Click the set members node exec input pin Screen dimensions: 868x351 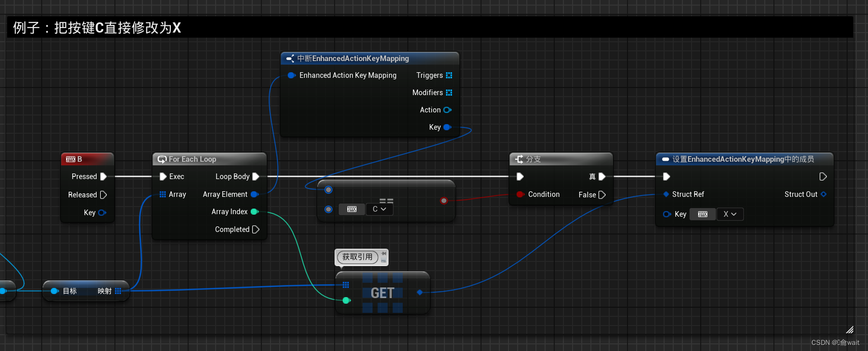[x=667, y=177]
